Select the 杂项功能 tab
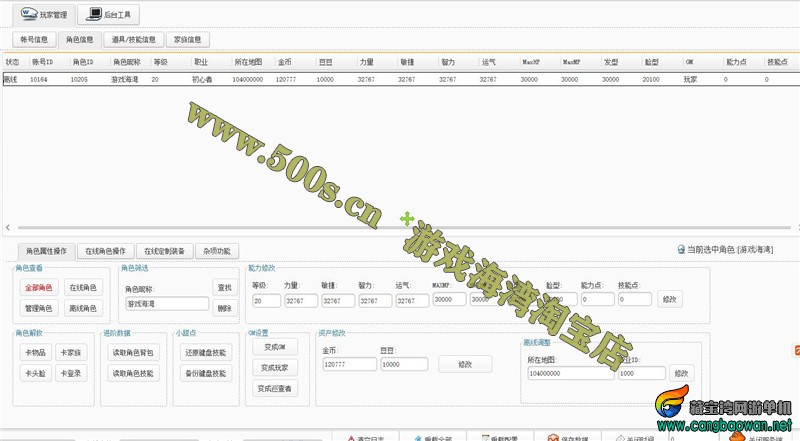This screenshot has height=441, width=800. (x=217, y=251)
